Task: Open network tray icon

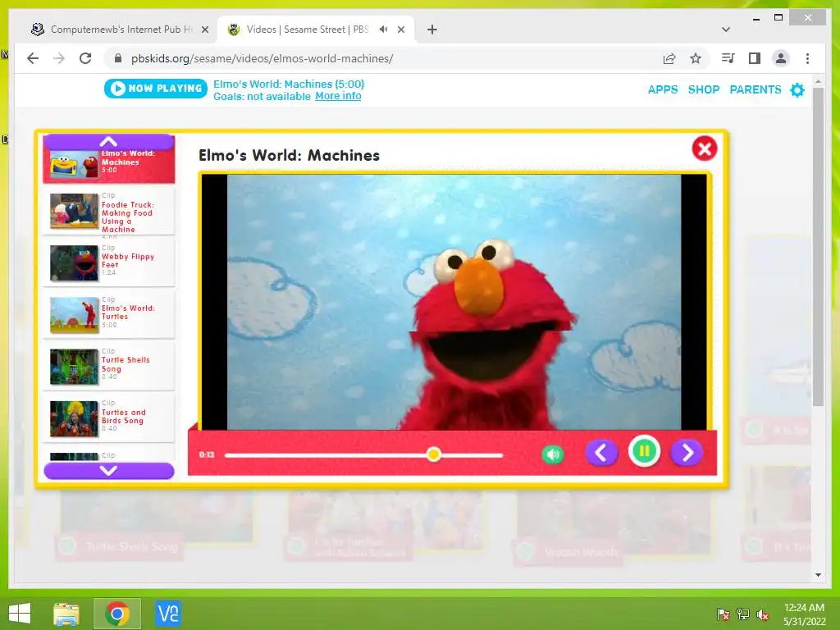Action: coord(743,614)
